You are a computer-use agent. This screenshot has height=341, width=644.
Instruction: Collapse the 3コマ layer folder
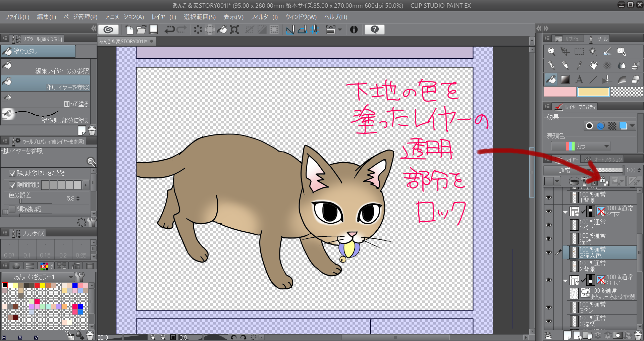565,281
